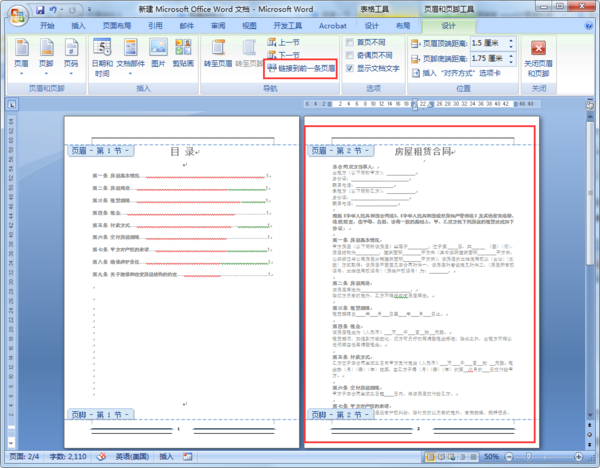This screenshot has width=600, height=468.
Task: Open Word help question mark icon
Action: point(589,26)
